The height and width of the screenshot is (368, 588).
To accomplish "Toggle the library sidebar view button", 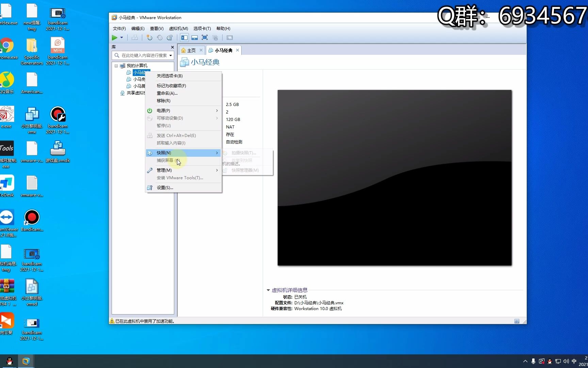I will pos(184,37).
